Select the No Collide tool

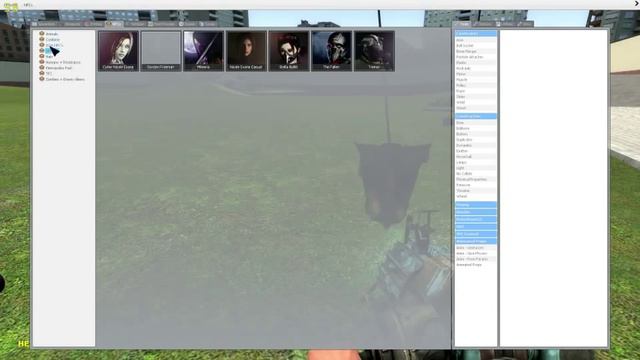click(x=476, y=174)
